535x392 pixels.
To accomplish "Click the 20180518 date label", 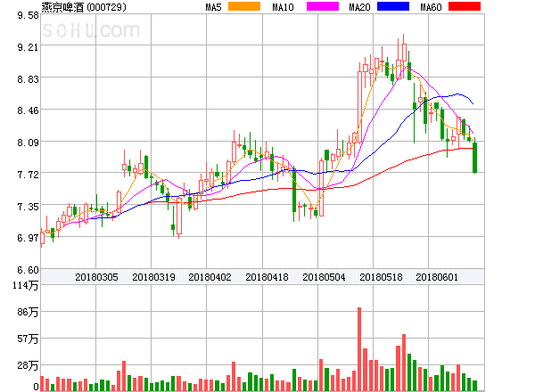I will tap(381, 277).
